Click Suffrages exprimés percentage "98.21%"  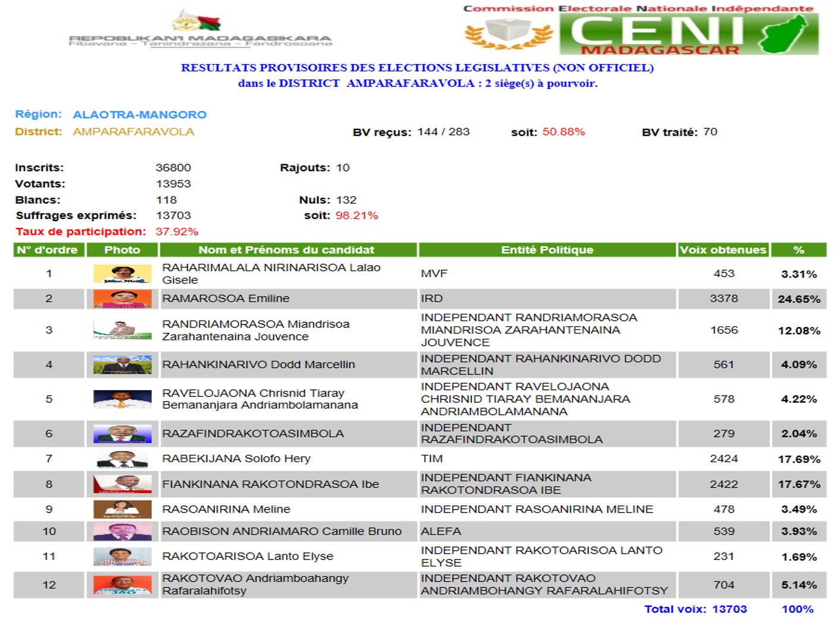tap(357, 215)
